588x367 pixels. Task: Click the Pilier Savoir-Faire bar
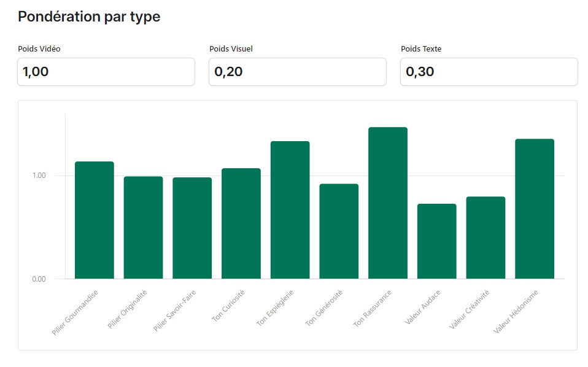pos(192,228)
